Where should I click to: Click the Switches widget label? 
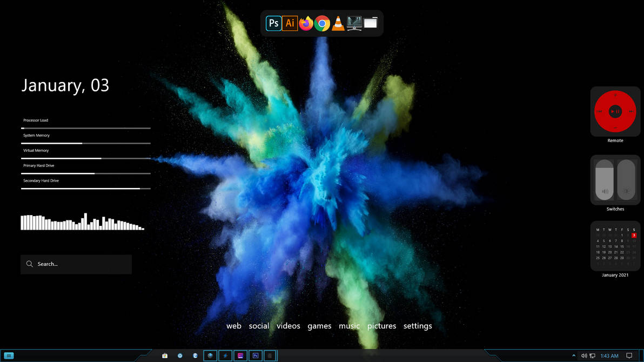[x=615, y=209]
